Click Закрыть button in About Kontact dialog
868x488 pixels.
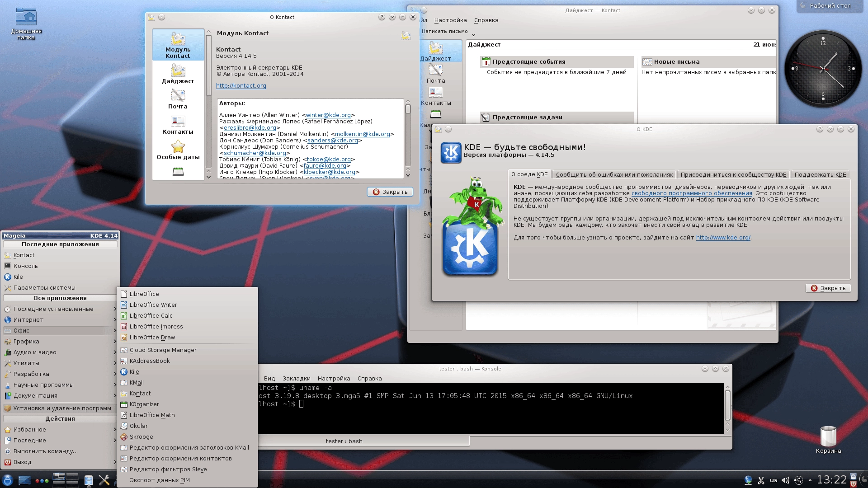(x=390, y=192)
